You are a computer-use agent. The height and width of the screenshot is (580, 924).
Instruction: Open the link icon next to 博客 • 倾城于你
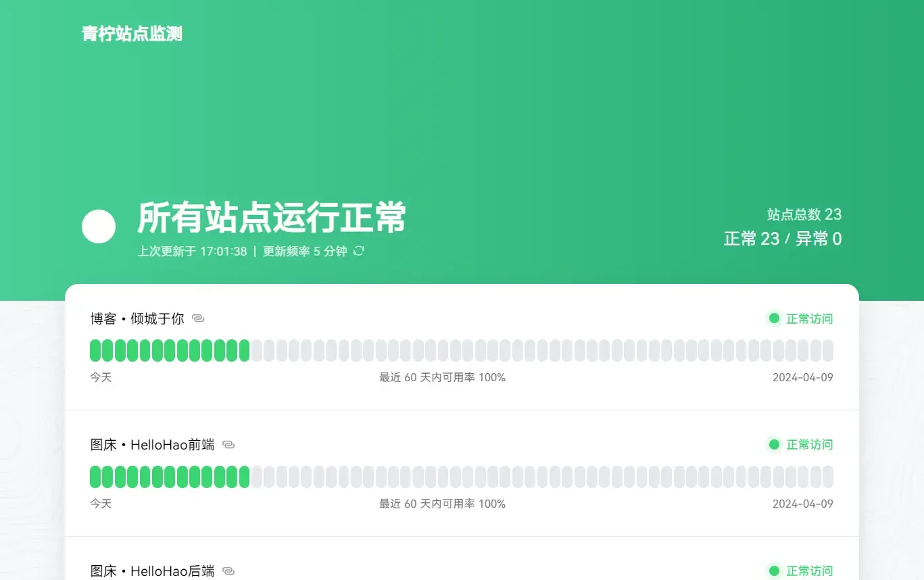click(x=198, y=318)
